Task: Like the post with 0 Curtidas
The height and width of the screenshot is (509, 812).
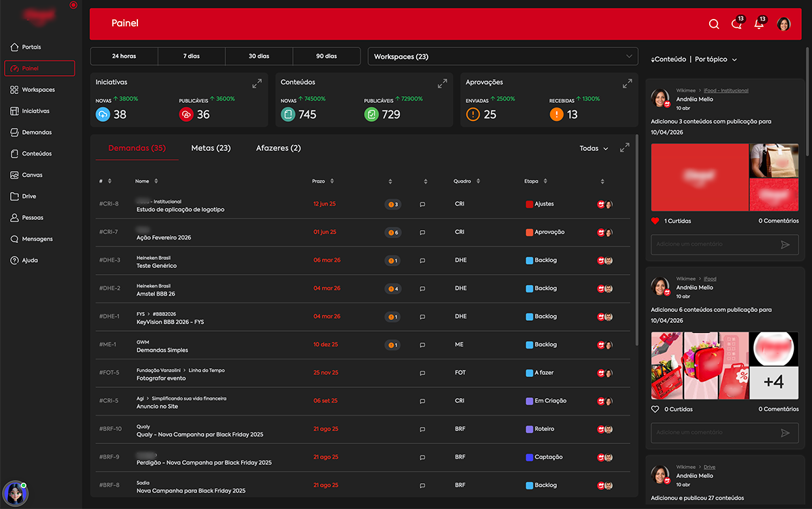Action: 655,410
